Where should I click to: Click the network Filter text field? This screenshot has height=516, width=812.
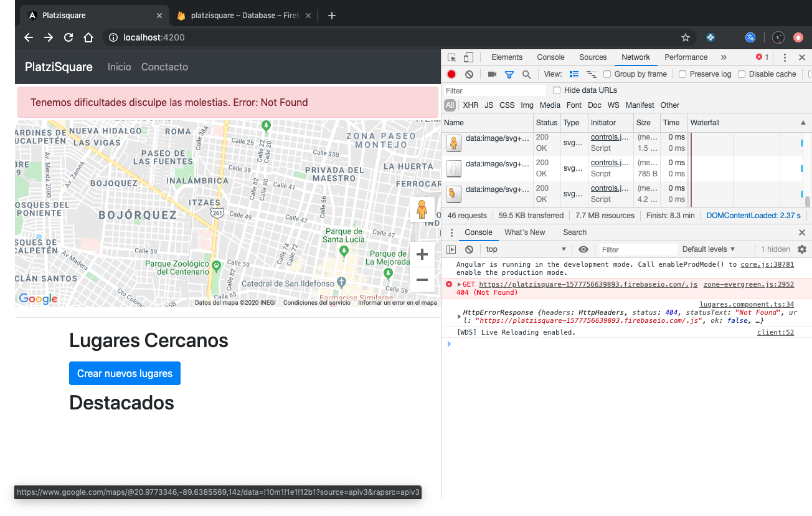(x=495, y=90)
